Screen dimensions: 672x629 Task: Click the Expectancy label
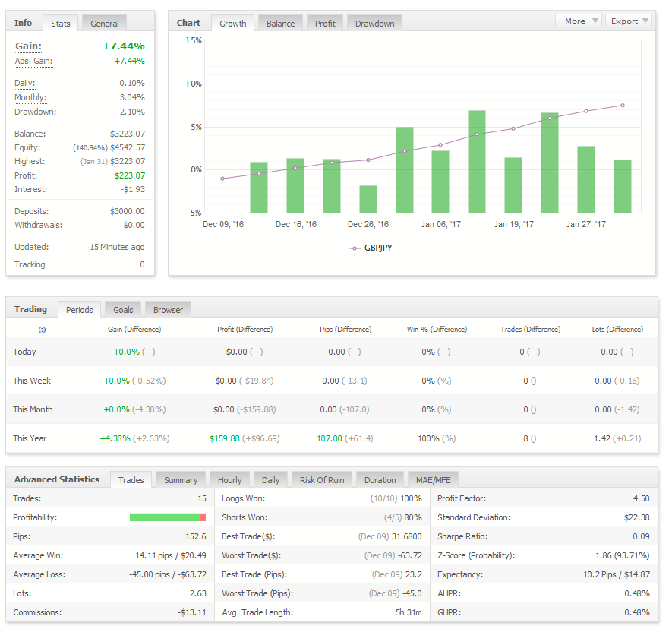[460, 574]
